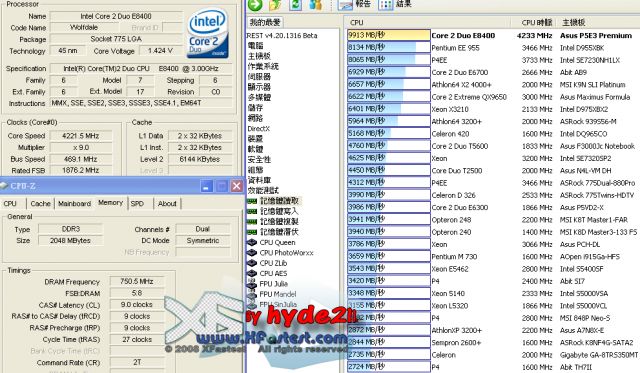Select 效能測試 benchmark tree node

[x=263, y=191]
